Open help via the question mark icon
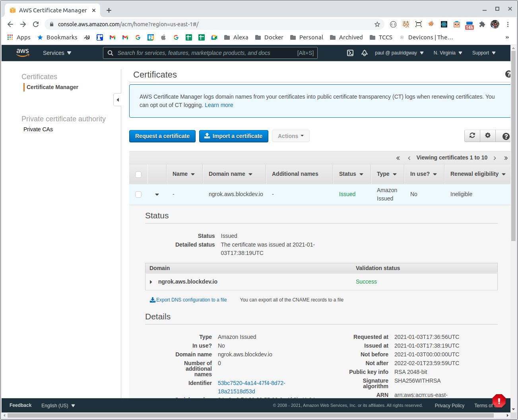518x420 pixels. click(x=505, y=136)
